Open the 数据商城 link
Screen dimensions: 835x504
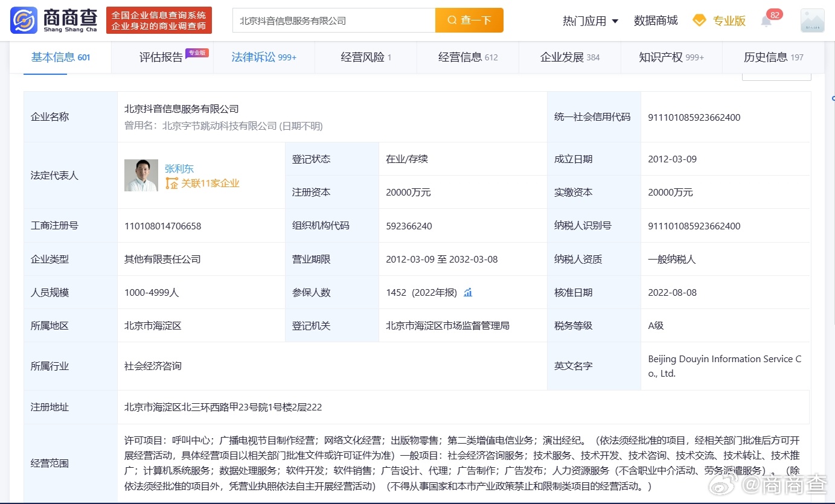[x=656, y=21]
